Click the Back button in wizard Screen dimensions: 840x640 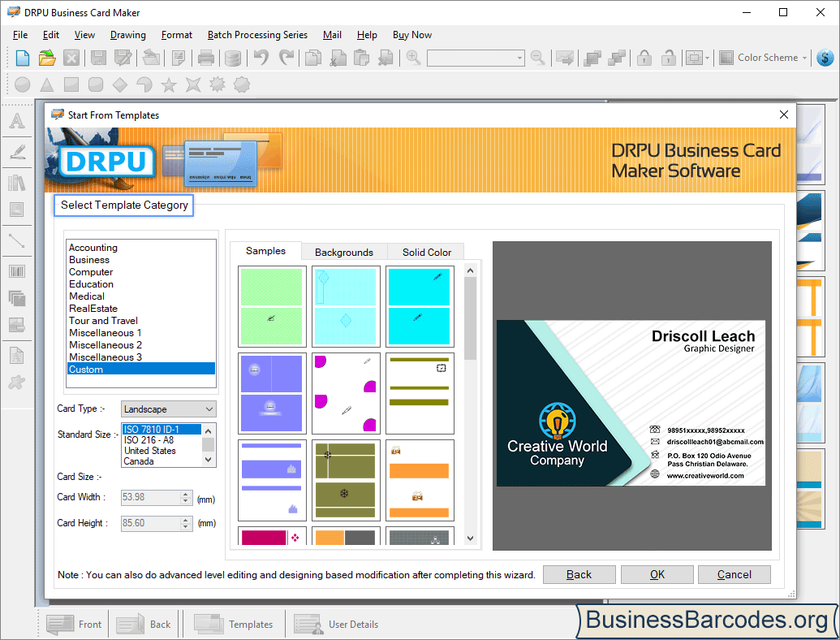(579, 574)
